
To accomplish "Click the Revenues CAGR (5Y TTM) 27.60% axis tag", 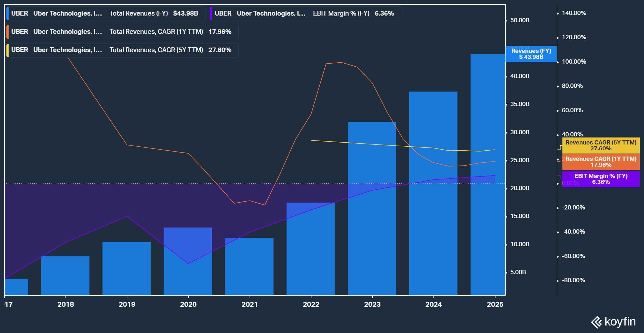I will point(601,145).
